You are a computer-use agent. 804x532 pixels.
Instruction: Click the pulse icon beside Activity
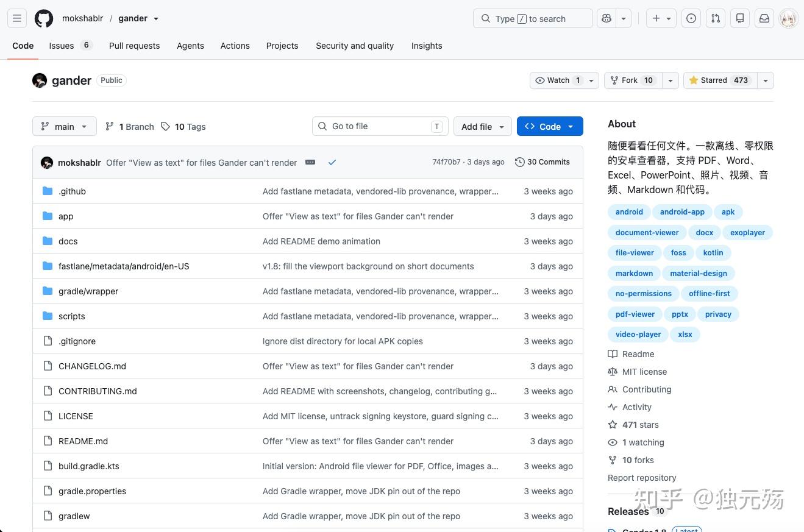pyautogui.click(x=613, y=407)
